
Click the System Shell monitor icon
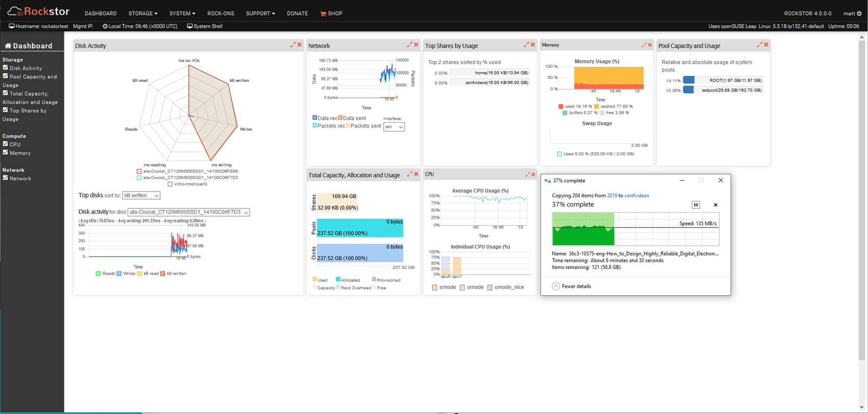(x=189, y=26)
